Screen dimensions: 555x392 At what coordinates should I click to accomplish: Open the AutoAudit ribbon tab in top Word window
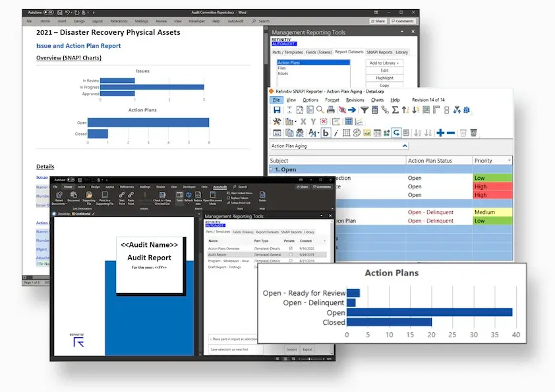click(x=235, y=21)
